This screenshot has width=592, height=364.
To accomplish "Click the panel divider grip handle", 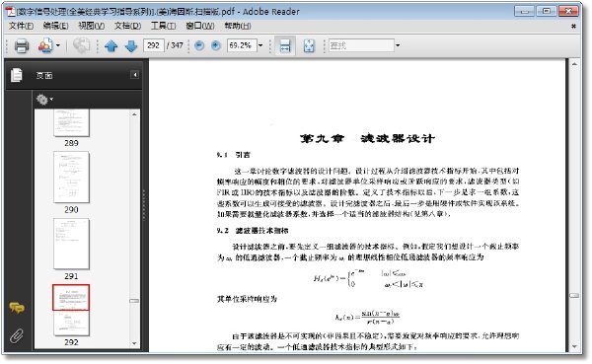I will (144, 205).
